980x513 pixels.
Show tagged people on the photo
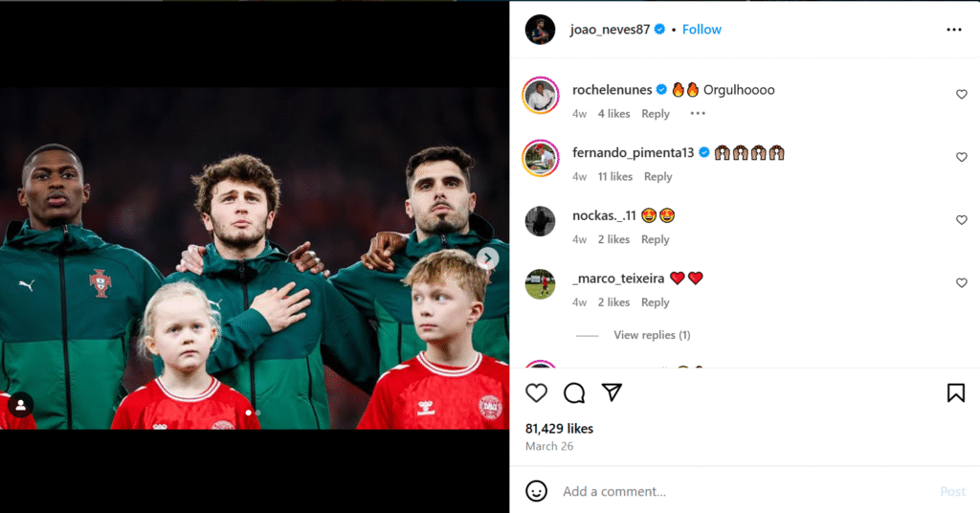(x=21, y=405)
